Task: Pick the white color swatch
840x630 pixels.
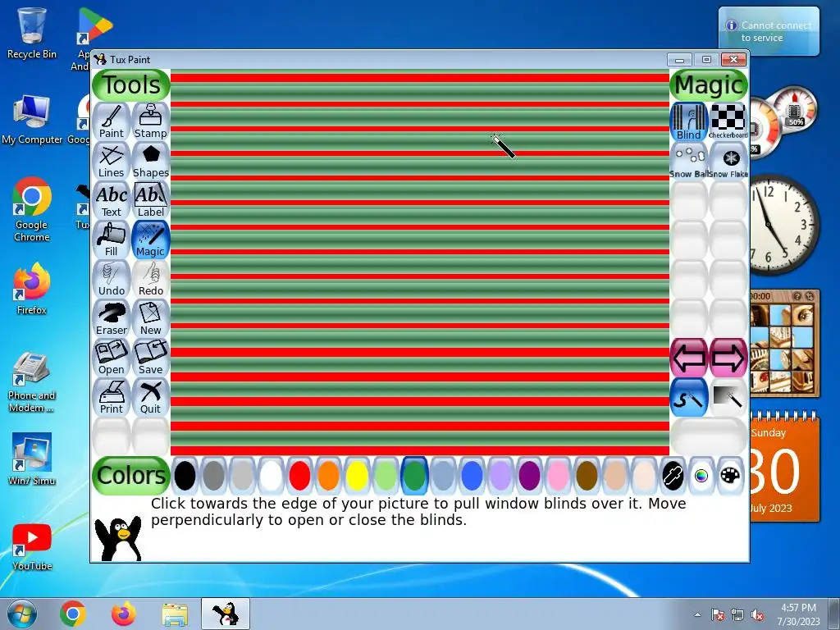Action: (x=271, y=475)
